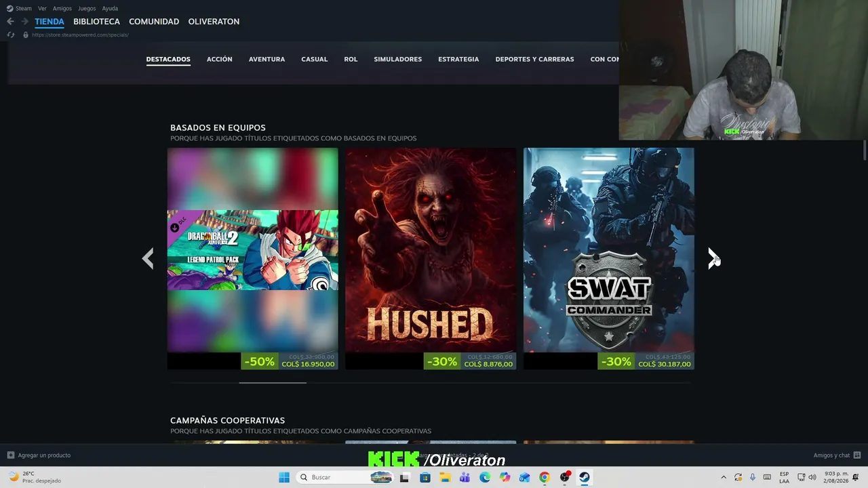Click the padlock icon beside the store URL
The height and width of the screenshot is (488, 868).
click(26, 35)
